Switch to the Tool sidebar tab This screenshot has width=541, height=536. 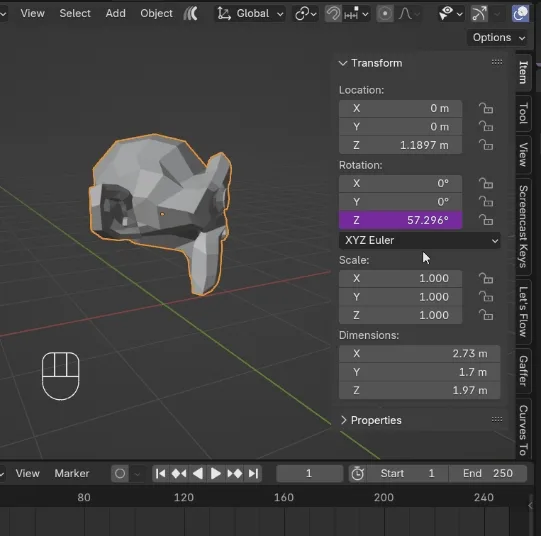(523, 113)
